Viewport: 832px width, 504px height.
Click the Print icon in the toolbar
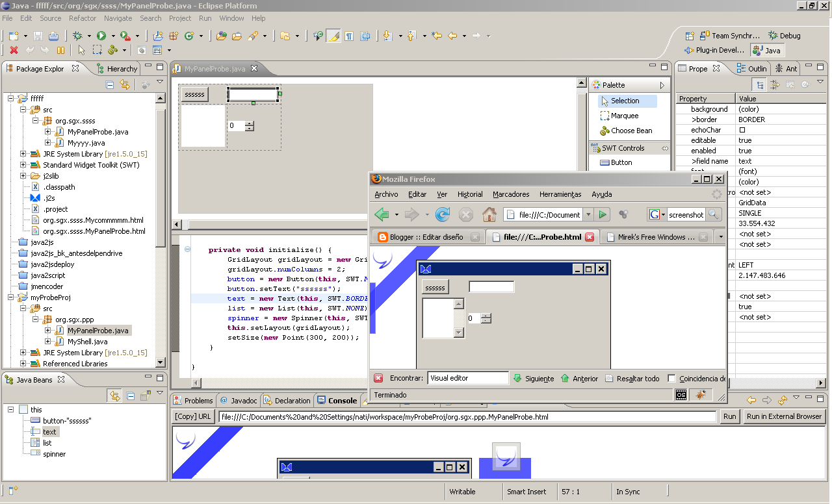pyautogui.click(x=54, y=36)
